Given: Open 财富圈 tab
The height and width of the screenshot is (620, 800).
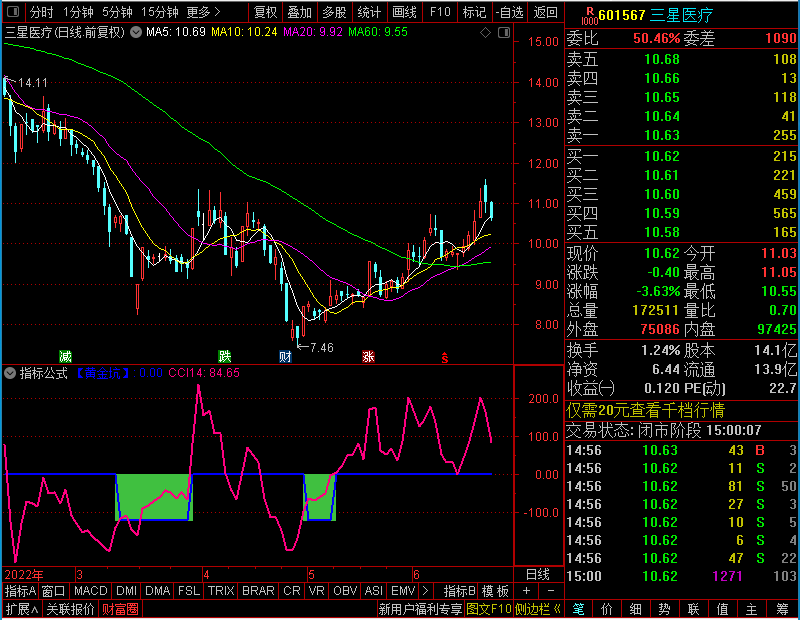Looking at the screenshot, I should click(120, 609).
